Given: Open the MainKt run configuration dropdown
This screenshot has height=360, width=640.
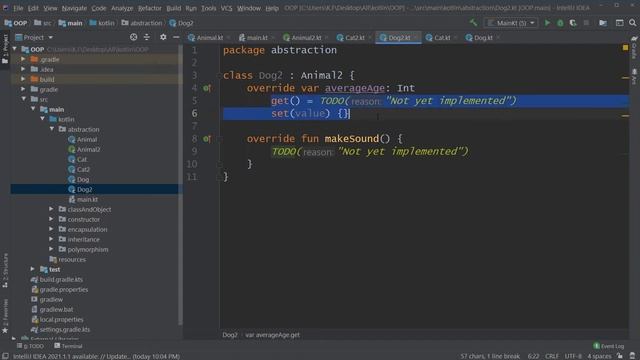Looking at the screenshot, I should click(511, 23).
